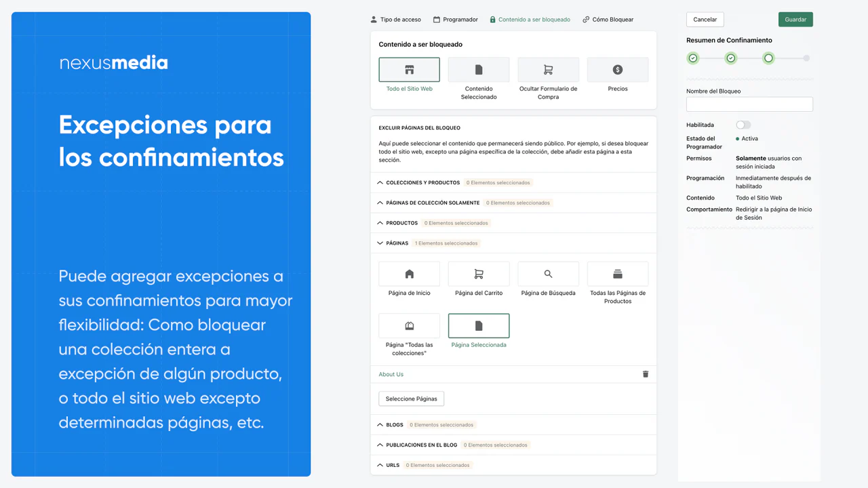Click the last grey step dot in summary
868x488 pixels.
click(806, 58)
